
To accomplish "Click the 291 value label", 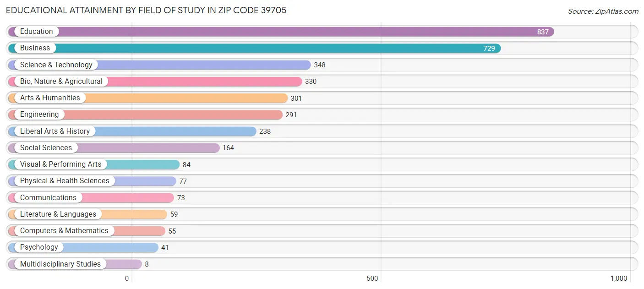I will click(291, 115).
